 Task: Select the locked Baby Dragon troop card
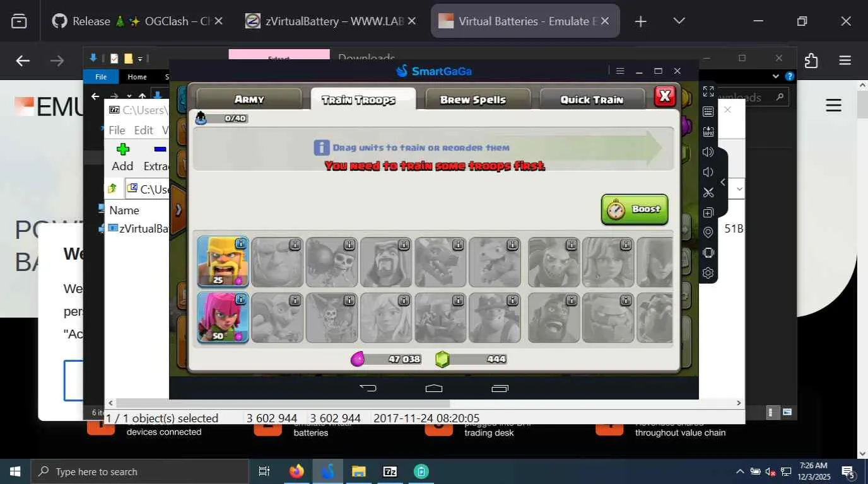pos(495,262)
